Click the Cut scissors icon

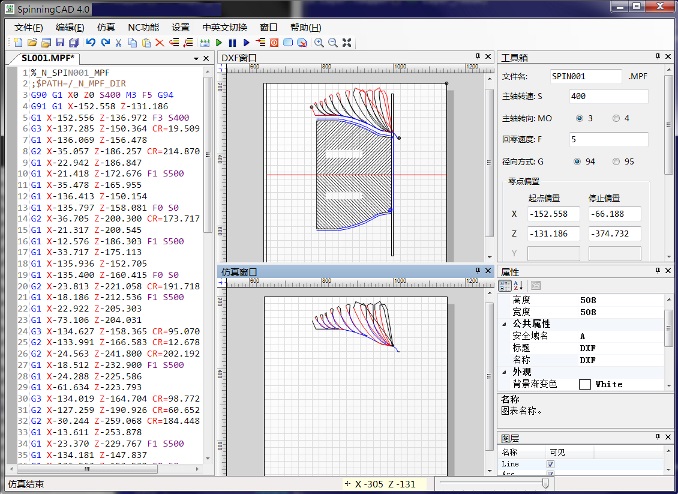tap(119, 43)
